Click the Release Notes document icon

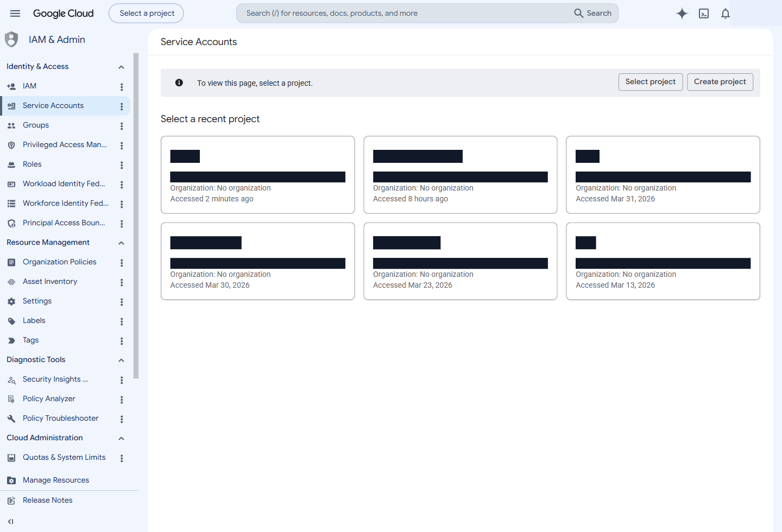point(11,501)
